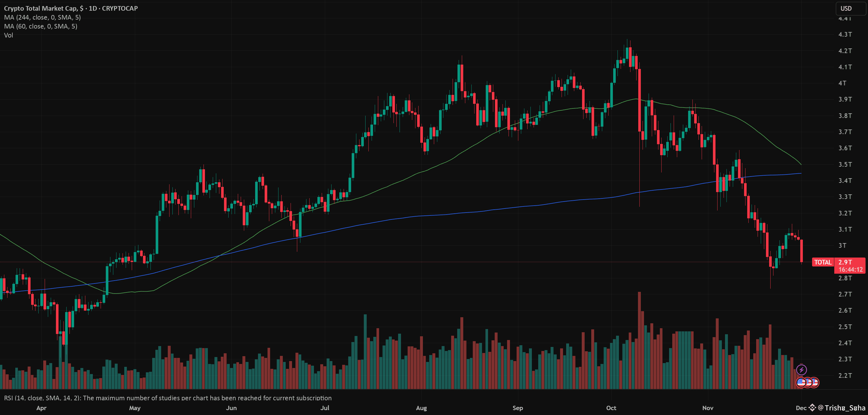Click the Apr label on the time axis
This screenshot has height=415, width=868.
[x=41, y=408]
